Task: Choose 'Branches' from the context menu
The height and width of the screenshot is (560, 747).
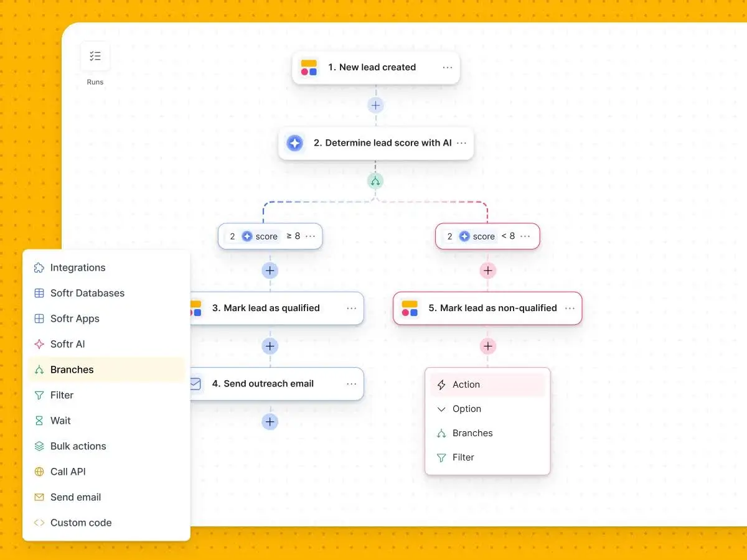Action: (473, 433)
